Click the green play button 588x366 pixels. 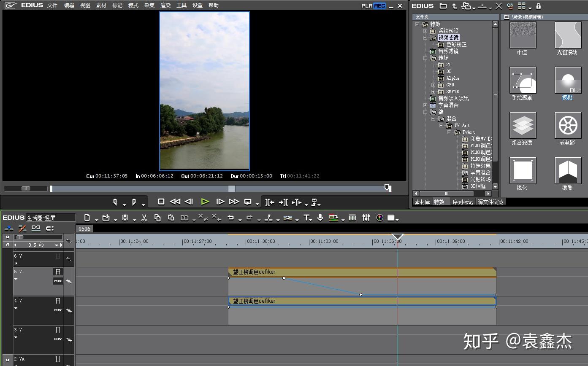coord(205,202)
